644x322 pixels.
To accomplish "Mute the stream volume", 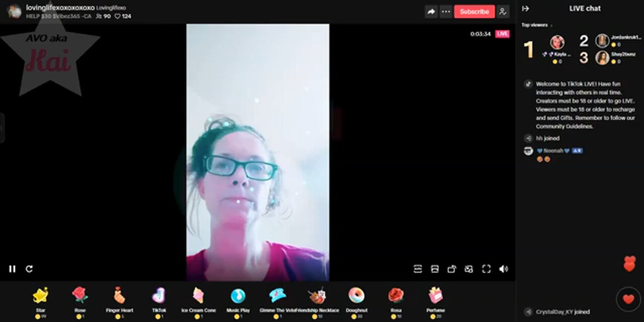I will (x=503, y=269).
